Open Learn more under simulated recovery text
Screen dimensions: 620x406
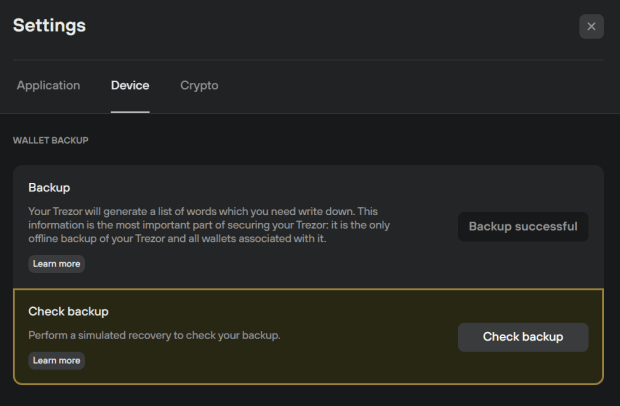pyautogui.click(x=56, y=360)
